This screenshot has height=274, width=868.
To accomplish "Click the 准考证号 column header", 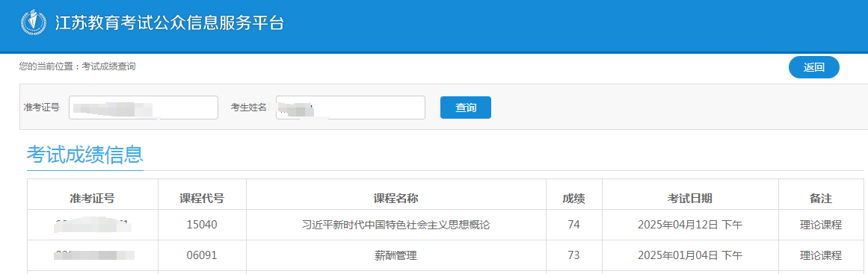I will pos(93,199).
